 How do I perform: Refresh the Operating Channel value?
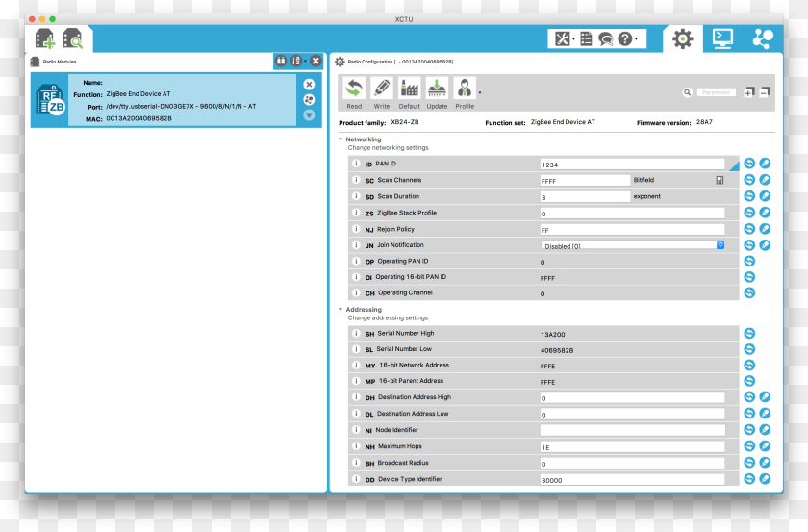(749, 293)
